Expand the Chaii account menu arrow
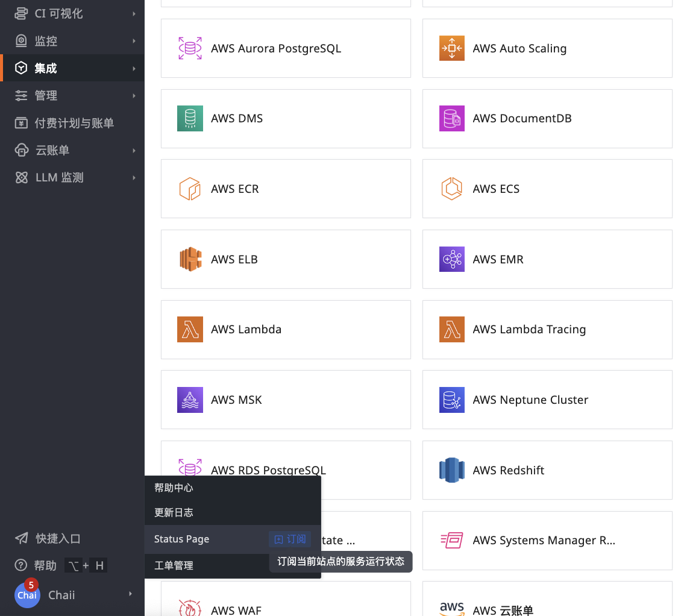The height and width of the screenshot is (616, 681). tap(130, 594)
